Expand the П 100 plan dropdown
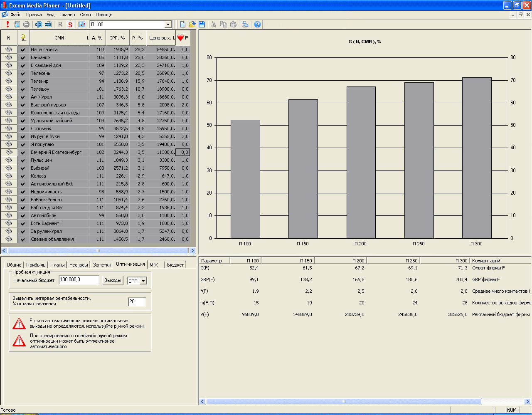This screenshot has width=532, height=415. click(168, 25)
